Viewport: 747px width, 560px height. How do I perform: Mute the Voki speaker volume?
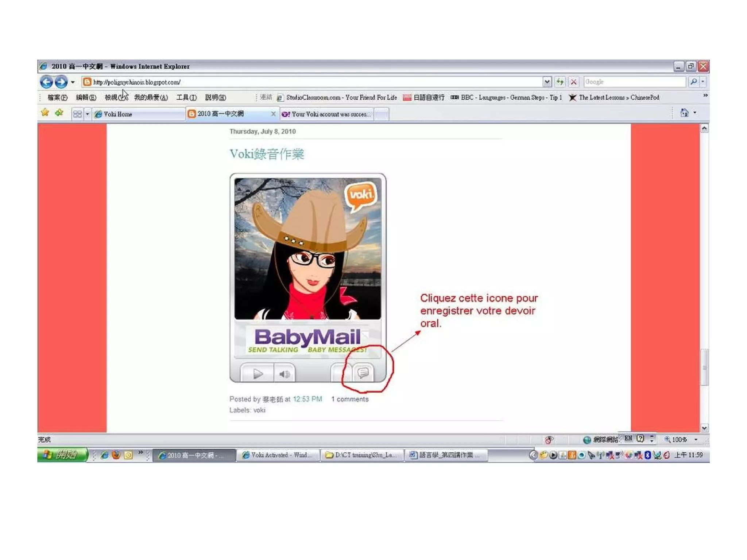(285, 374)
